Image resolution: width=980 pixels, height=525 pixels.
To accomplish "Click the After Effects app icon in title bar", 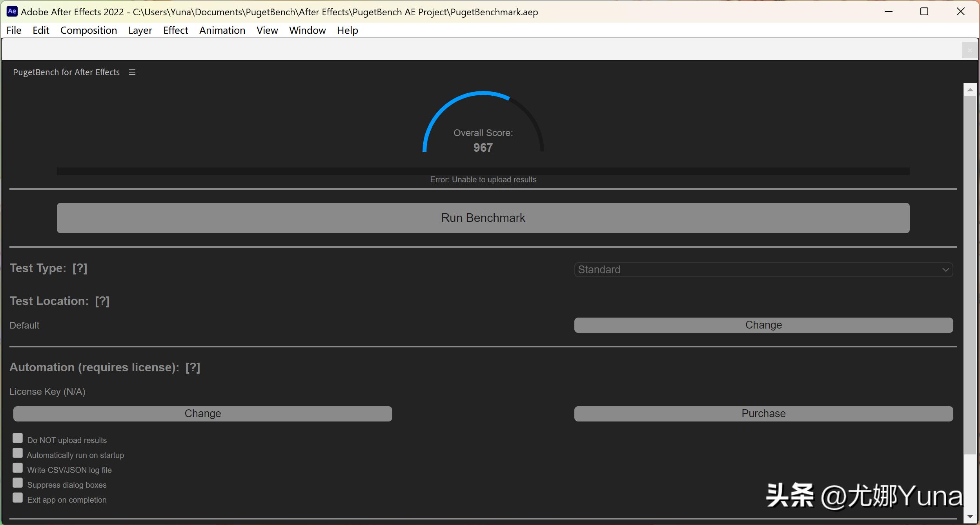I will (x=12, y=11).
